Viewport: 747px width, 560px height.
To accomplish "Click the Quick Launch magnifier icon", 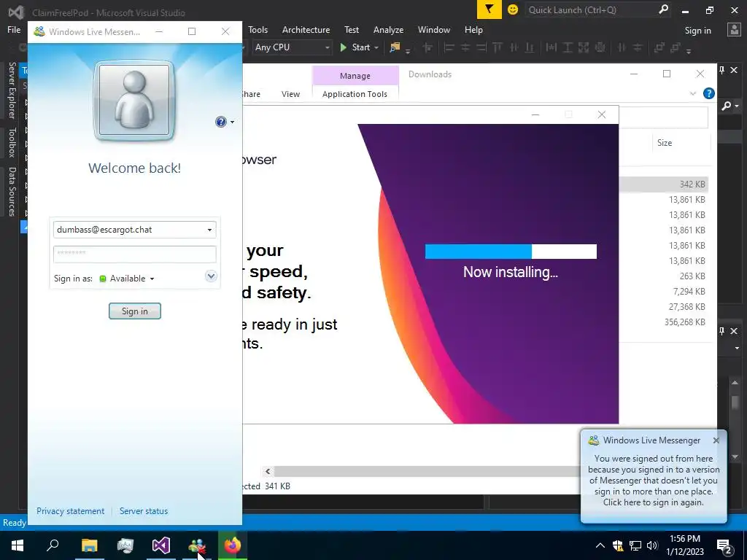I will click(663, 9).
